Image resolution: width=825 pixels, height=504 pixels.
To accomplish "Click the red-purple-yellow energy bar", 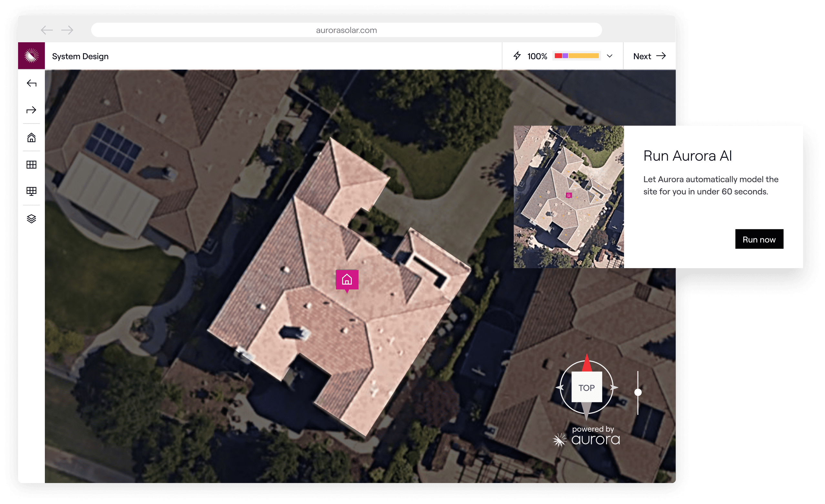I will tap(577, 56).
